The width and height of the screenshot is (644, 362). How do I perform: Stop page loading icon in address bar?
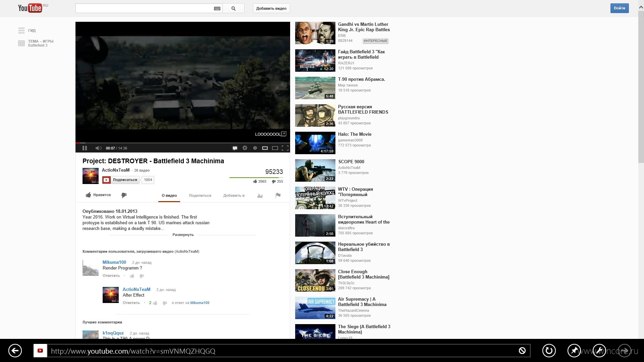522,351
